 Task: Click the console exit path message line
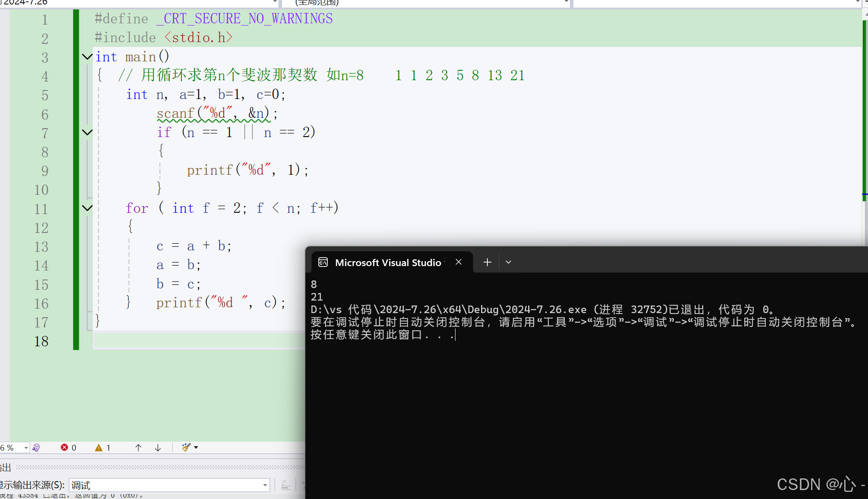coord(542,310)
